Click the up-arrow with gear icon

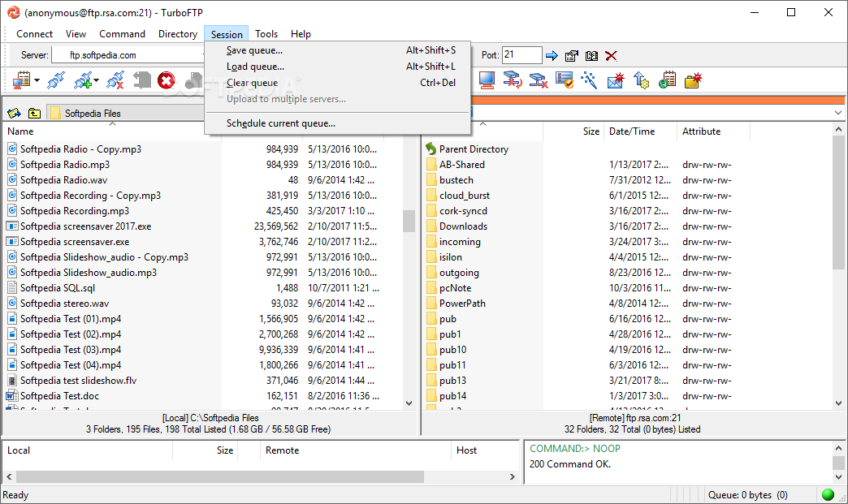pyautogui.click(x=642, y=80)
